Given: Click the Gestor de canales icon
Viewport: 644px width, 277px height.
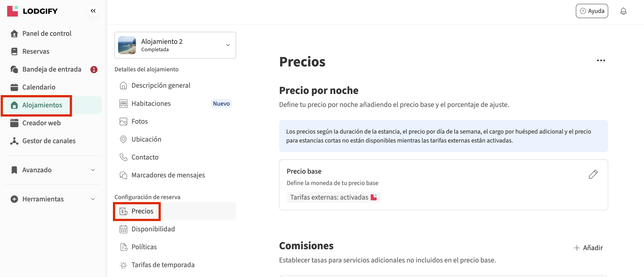Looking at the screenshot, I should tap(14, 141).
